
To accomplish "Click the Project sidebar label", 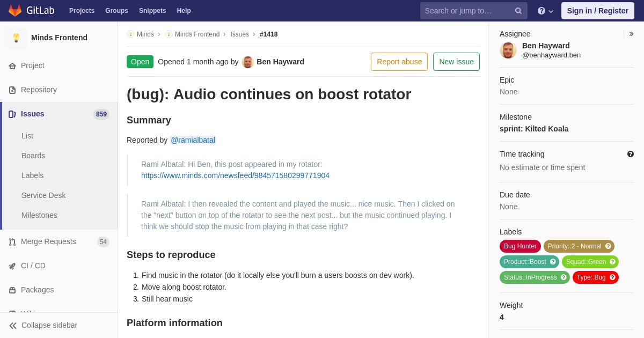I will pyautogui.click(x=33, y=65).
